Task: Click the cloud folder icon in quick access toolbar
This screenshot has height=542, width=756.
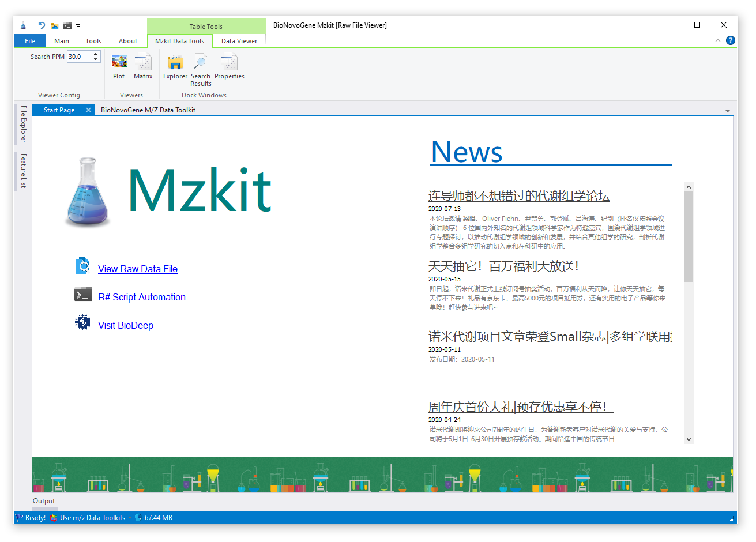Action: click(55, 25)
